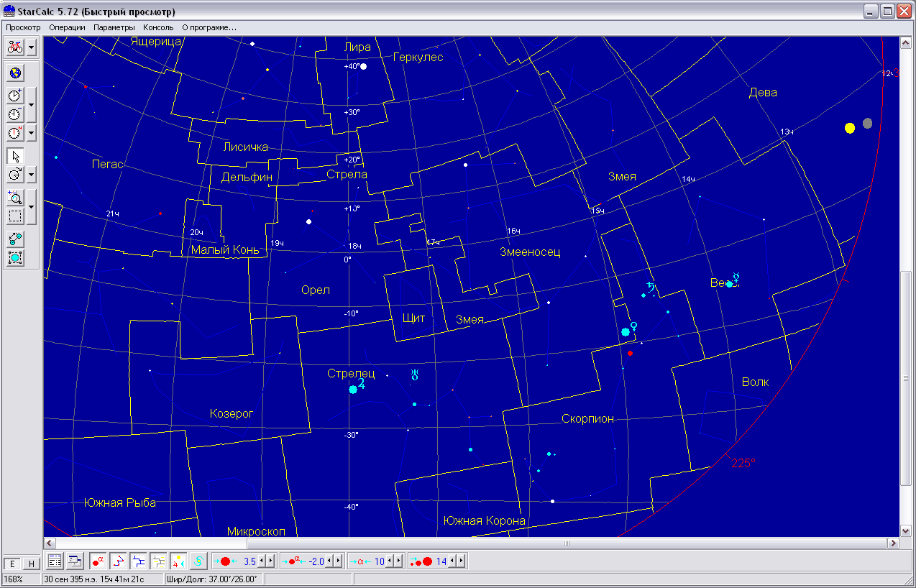Screen dimensions: 916x588
Task: Click the Uranus symbol near Стрелец
Action: [x=414, y=374]
